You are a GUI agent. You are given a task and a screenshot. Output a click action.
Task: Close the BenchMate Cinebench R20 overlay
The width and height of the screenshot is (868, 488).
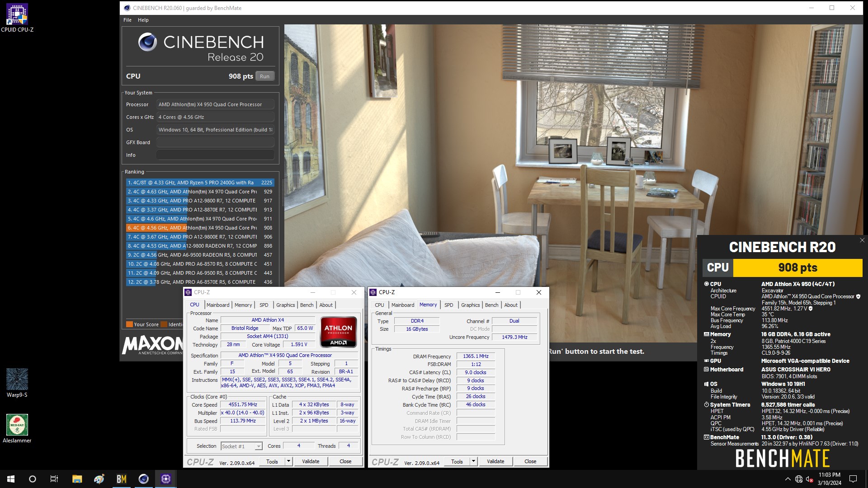862,240
